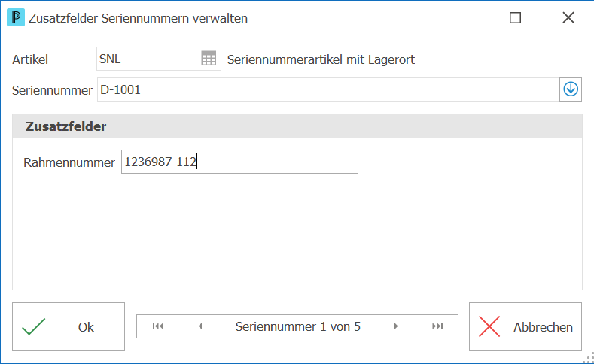Open the Artikel lookup table icon
Viewport: 594px width, 364px height.
click(x=209, y=59)
